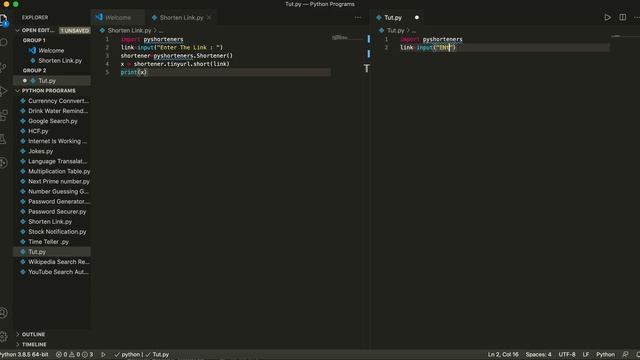Click Ln 2, Col 16 cursor position
640x360 pixels.
tap(503, 355)
